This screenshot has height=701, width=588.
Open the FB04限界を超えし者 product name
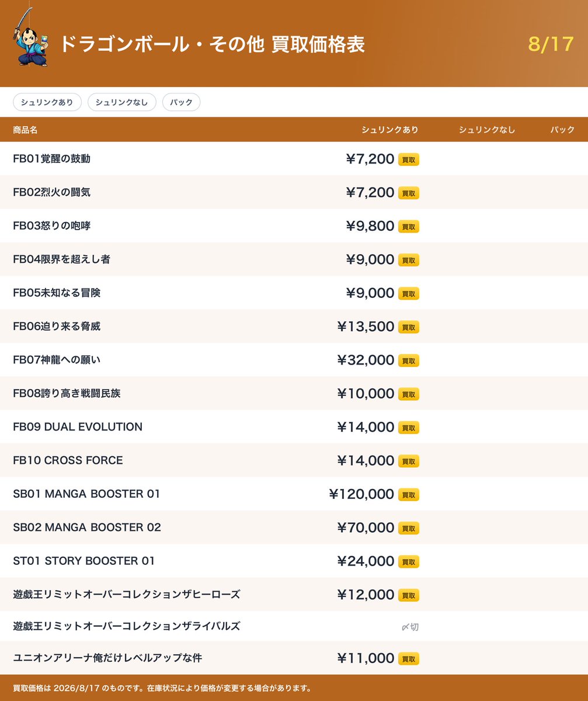pos(61,259)
